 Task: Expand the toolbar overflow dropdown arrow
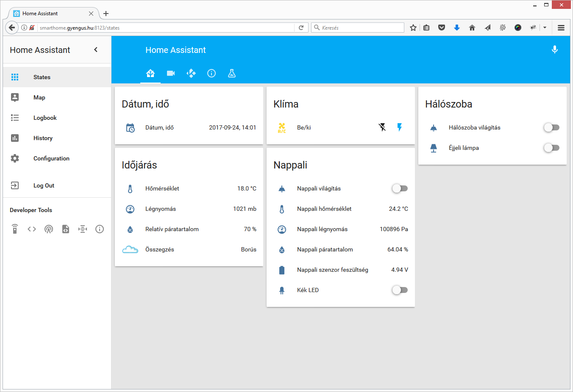545,28
